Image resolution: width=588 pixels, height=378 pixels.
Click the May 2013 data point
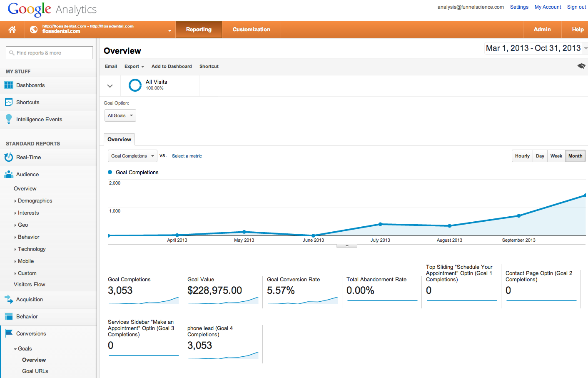pyautogui.click(x=244, y=232)
